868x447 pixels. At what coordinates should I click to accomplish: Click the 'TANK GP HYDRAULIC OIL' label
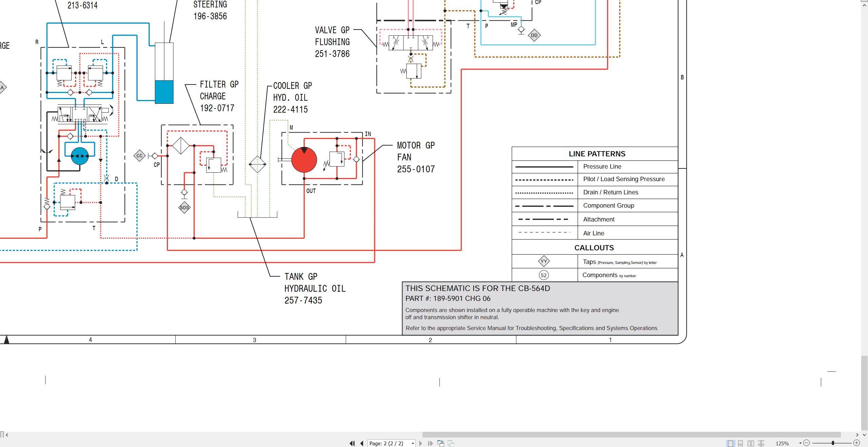point(315,288)
